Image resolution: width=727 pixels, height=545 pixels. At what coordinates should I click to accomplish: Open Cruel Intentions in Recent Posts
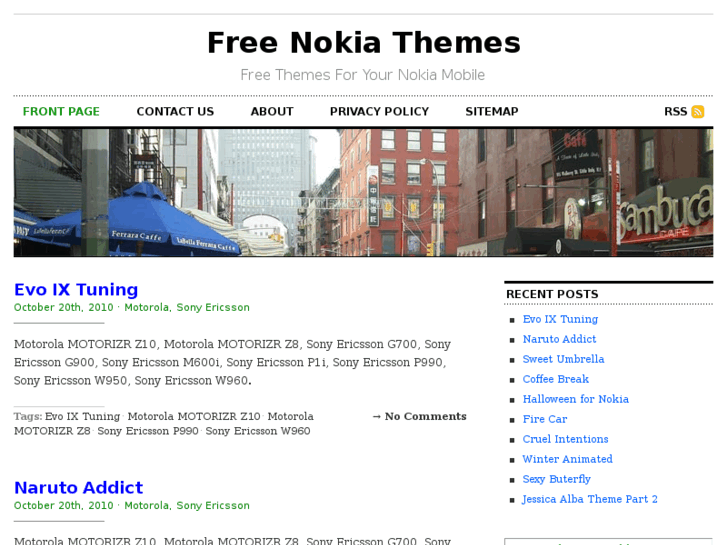(x=565, y=439)
